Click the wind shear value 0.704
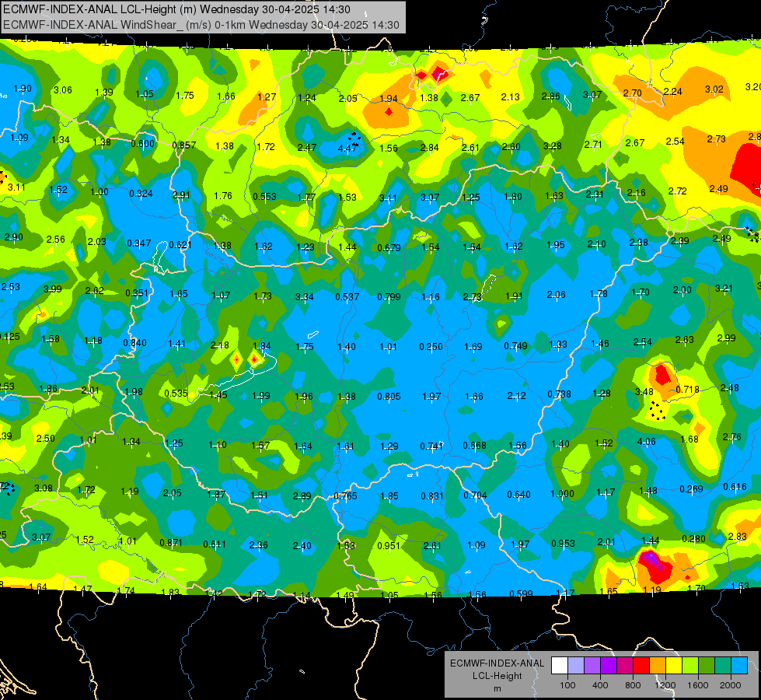This screenshot has height=700, width=761. pos(475,495)
